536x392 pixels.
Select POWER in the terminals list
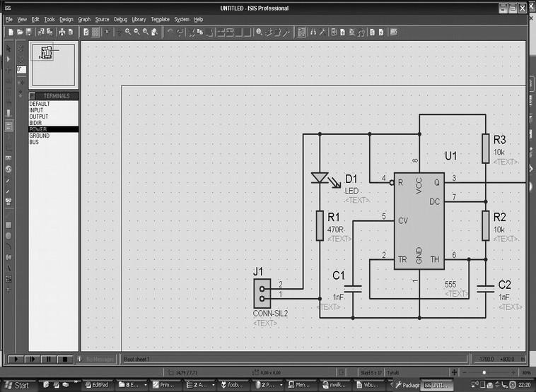(53, 129)
